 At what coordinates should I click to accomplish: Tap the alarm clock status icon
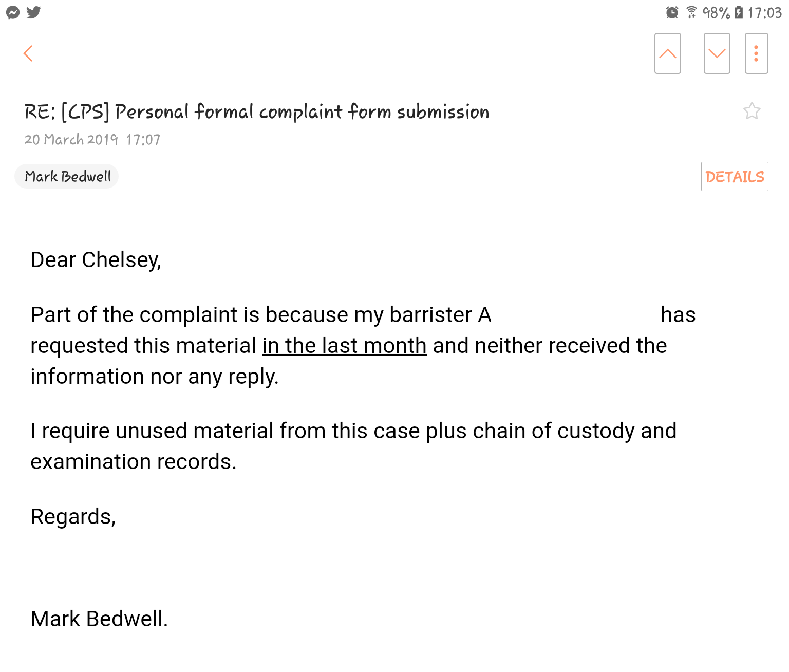[672, 12]
